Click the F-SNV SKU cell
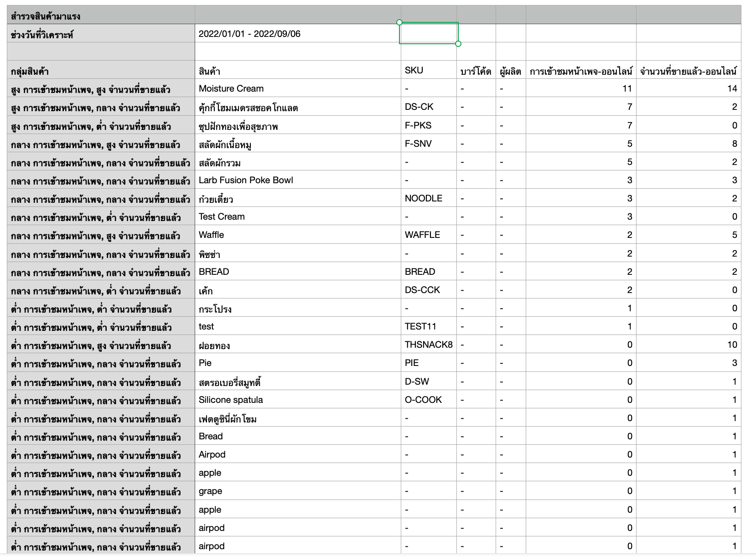Screen dimensions: 756x556 [x=429, y=144]
